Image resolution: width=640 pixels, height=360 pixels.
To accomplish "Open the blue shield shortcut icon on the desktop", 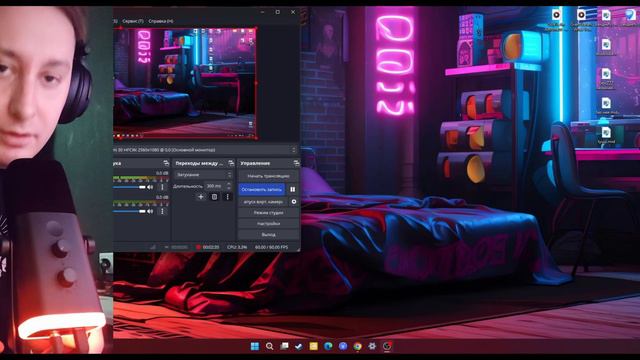I will [631, 16].
